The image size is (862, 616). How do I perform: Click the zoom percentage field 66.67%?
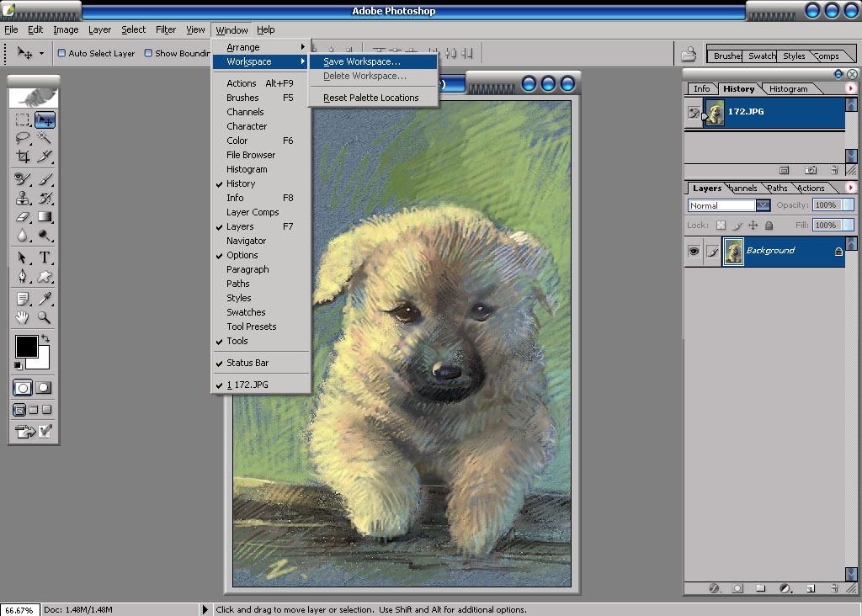coord(19,610)
